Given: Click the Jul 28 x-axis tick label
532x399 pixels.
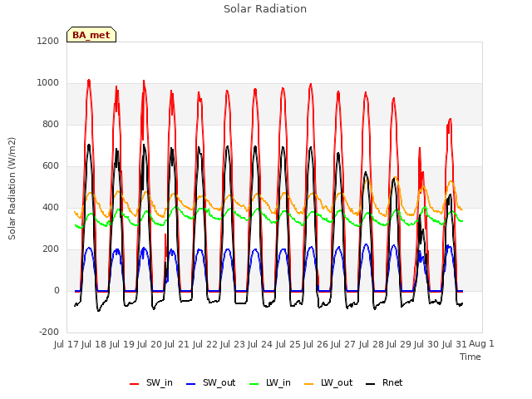Looking at the screenshot, I should [x=372, y=344].
